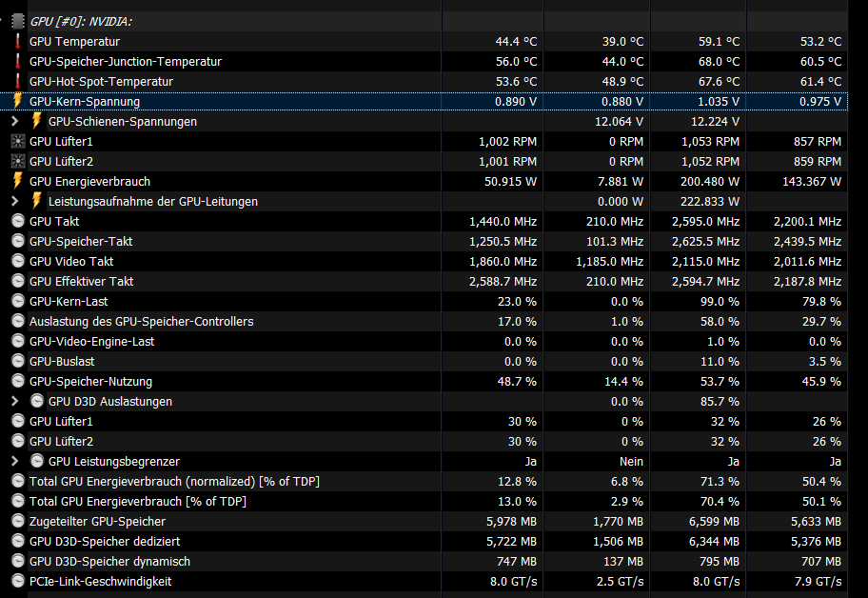Click clock icon of GPU Video Takt
Screen dimensions: 868x598
18,261
